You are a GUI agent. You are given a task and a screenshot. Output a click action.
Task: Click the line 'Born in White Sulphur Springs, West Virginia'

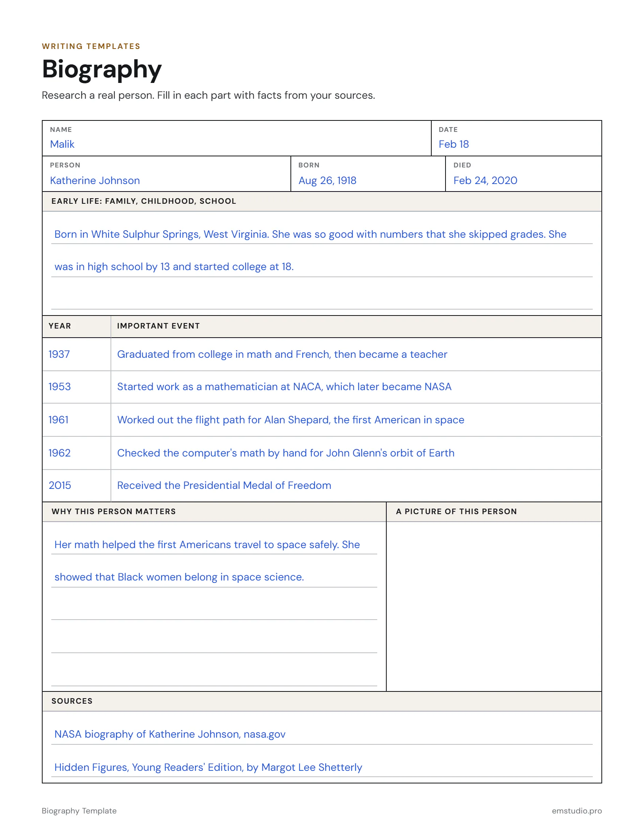[310, 234]
